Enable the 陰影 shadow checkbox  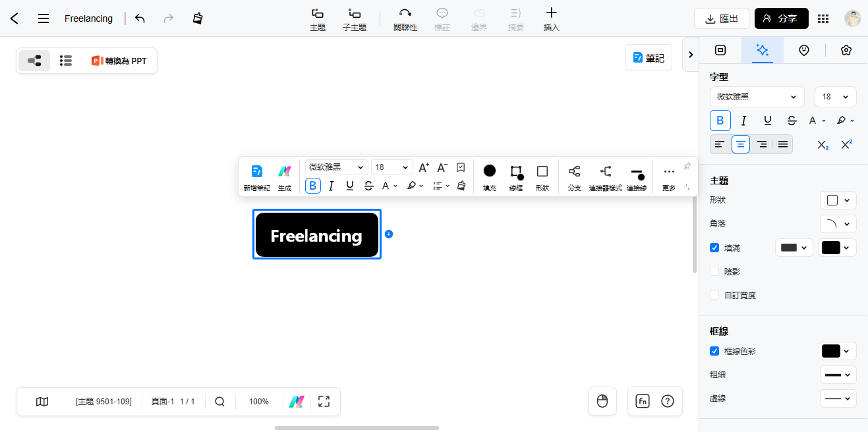click(714, 271)
